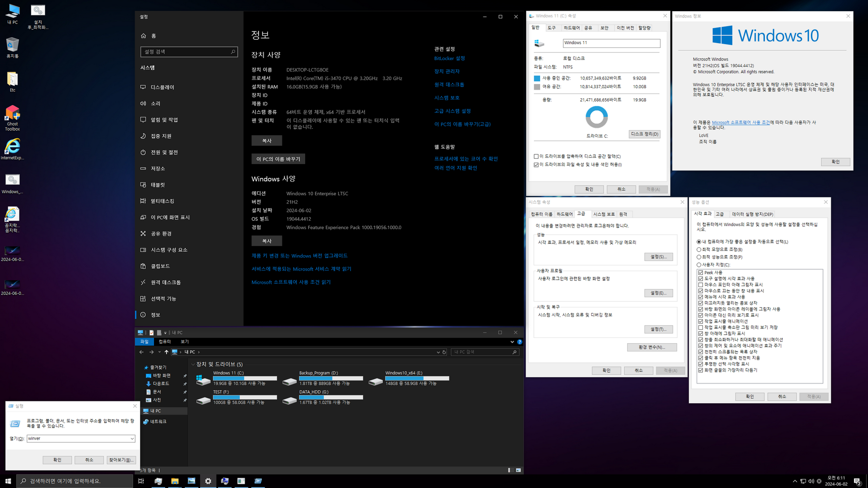The height and width of the screenshot is (488, 868).
Task: Open the quick access toolbar customize dropdown
Action: [x=165, y=333]
